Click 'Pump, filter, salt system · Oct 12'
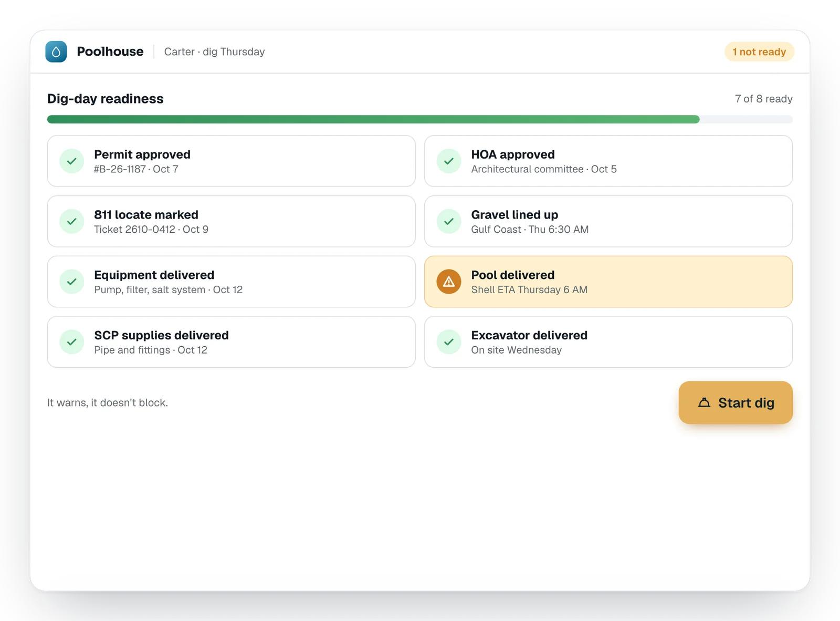Image resolution: width=840 pixels, height=621 pixels. pos(169,290)
